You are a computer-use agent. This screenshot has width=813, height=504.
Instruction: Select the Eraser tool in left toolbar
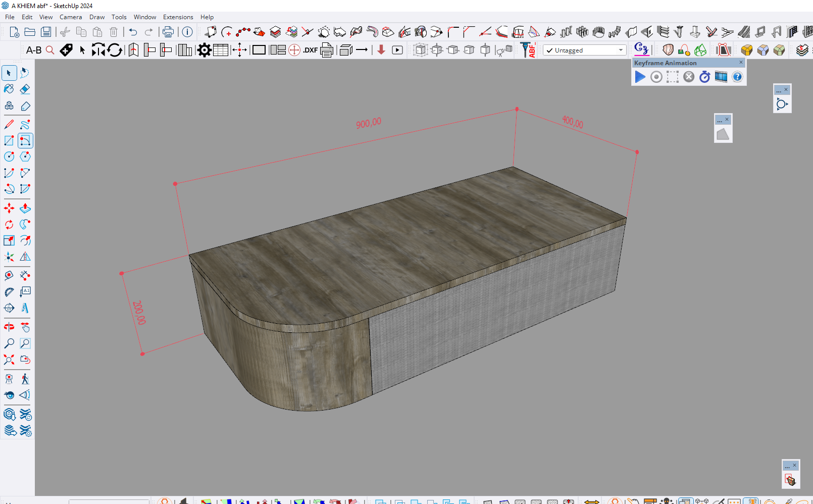[x=25, y=89]
